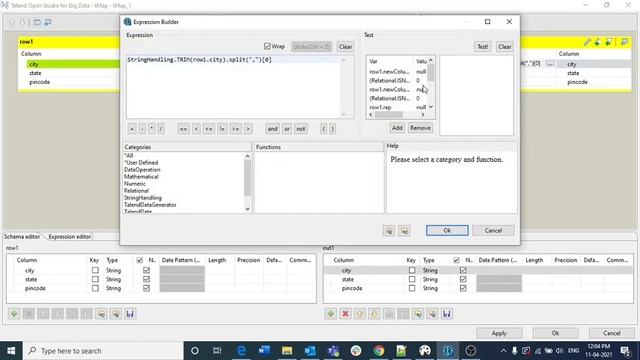Select Mathematical category
This screenshot has height=360, width=640.
(141, 177)
